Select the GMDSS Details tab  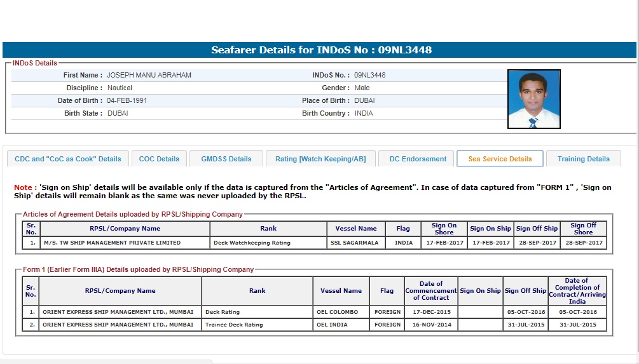pyautogui.click(x=226, y=159)
